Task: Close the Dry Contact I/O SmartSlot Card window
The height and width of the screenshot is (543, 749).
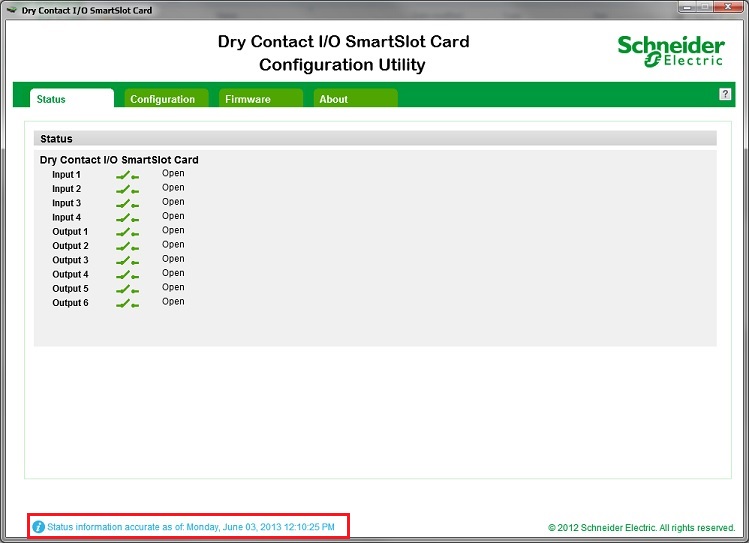Action: click(728, 7)
